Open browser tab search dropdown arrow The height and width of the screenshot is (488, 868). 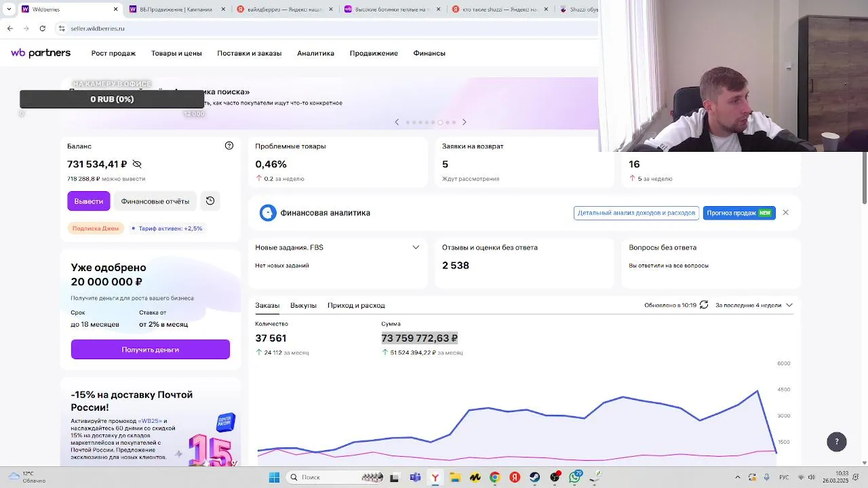[x=9, y=9]
